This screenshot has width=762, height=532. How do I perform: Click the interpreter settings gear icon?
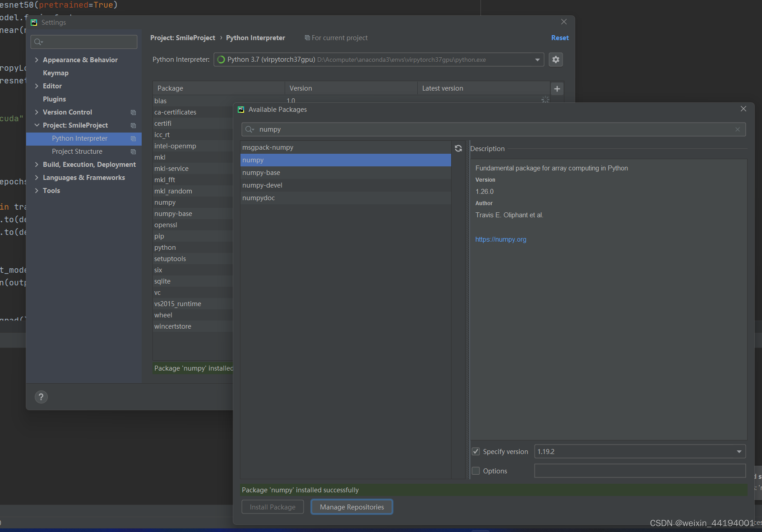click(556, 60)
